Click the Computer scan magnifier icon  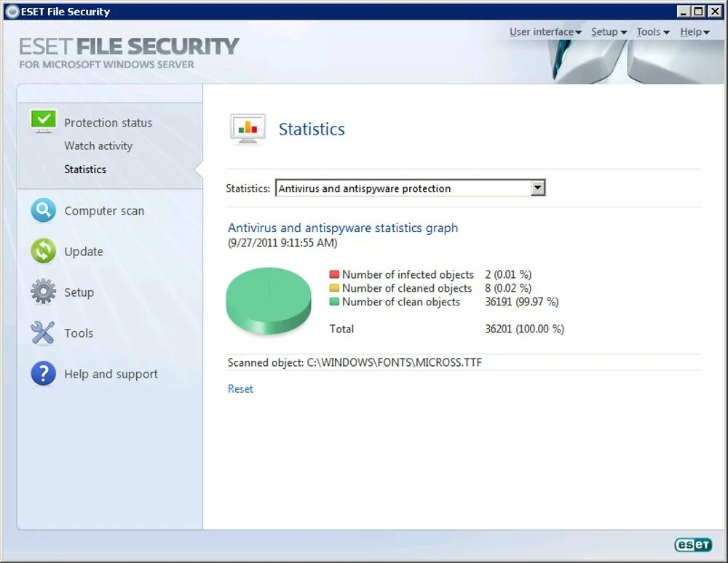[43, 210]
